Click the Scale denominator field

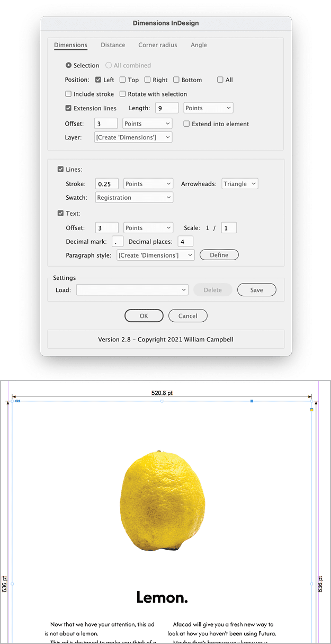pyautogui.click(x=229, y=228)
